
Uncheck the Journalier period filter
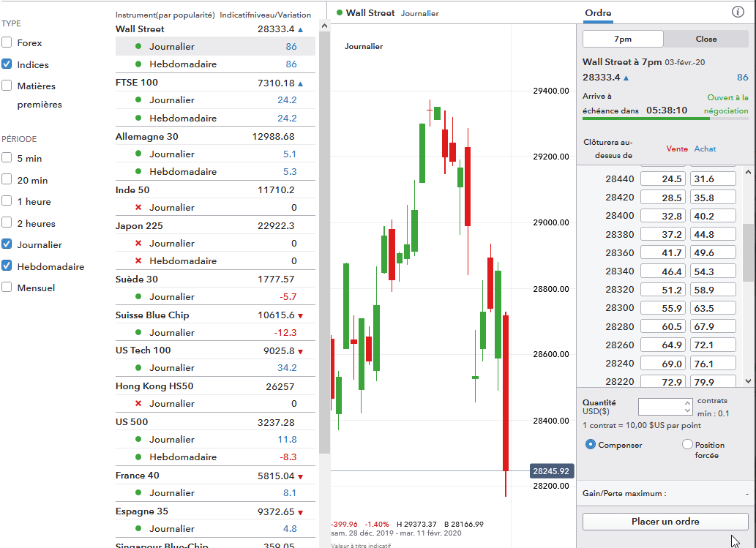7,244
